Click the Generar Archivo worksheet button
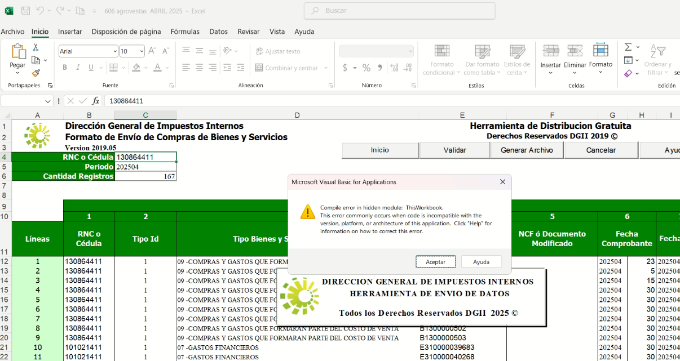 click(526, 150)
